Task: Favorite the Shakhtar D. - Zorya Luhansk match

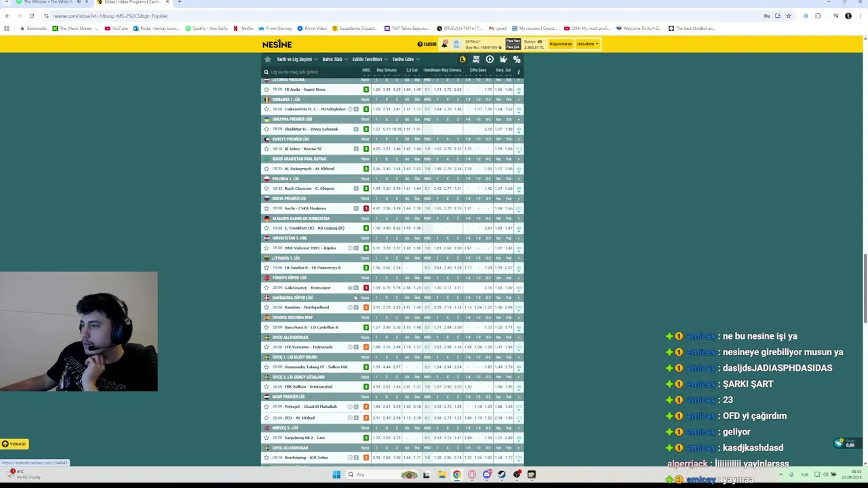Action: (267, 129)
